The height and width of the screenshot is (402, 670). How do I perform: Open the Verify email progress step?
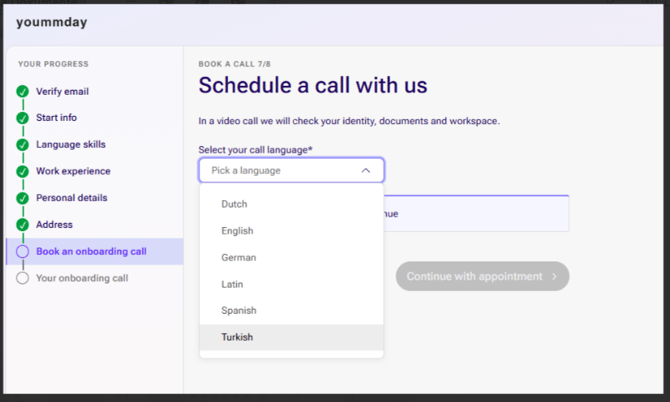pyautogui.click(x=62, y=91)
